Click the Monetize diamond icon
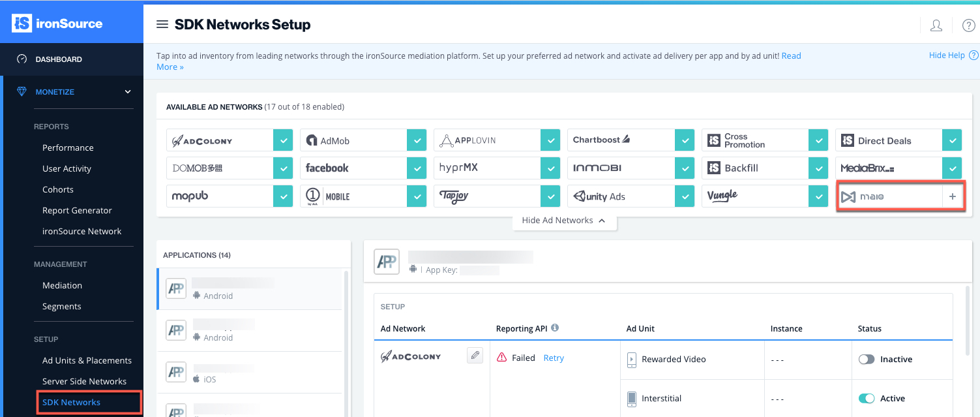This screenshot has width=980, height=417. point(22,92)
